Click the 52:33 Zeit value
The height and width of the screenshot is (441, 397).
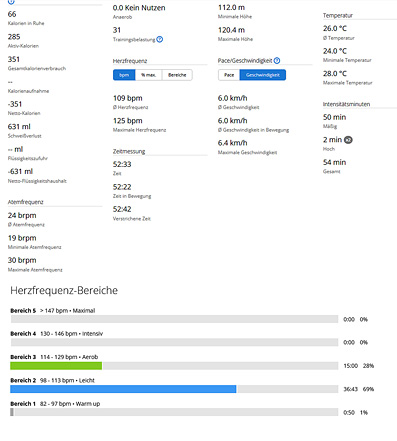122,164
